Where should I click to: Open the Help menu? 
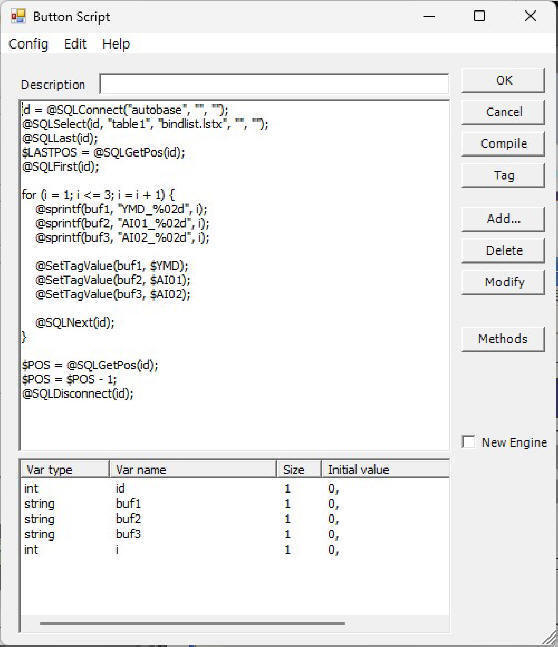pyautogui.click(x=116, y=44)
